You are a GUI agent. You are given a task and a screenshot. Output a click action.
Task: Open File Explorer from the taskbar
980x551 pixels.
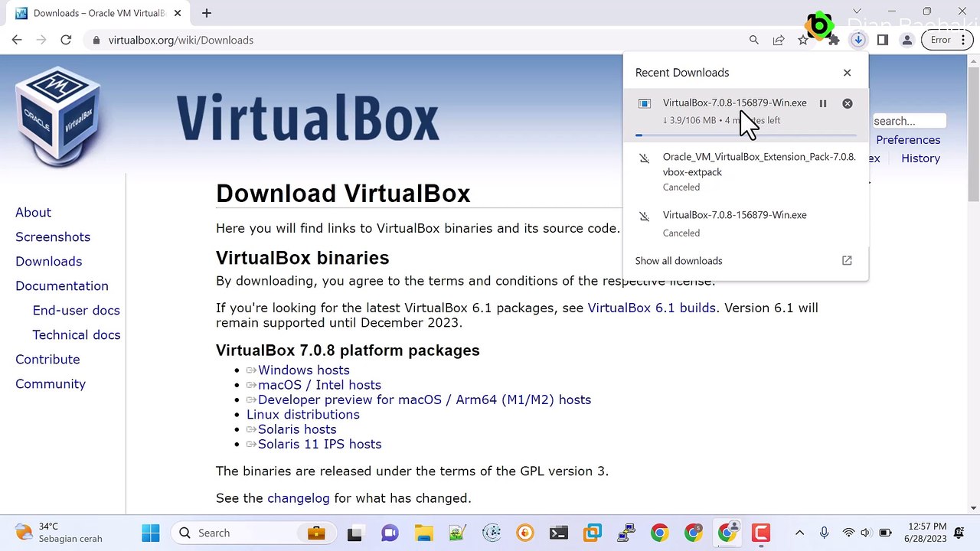click(423, 533)
